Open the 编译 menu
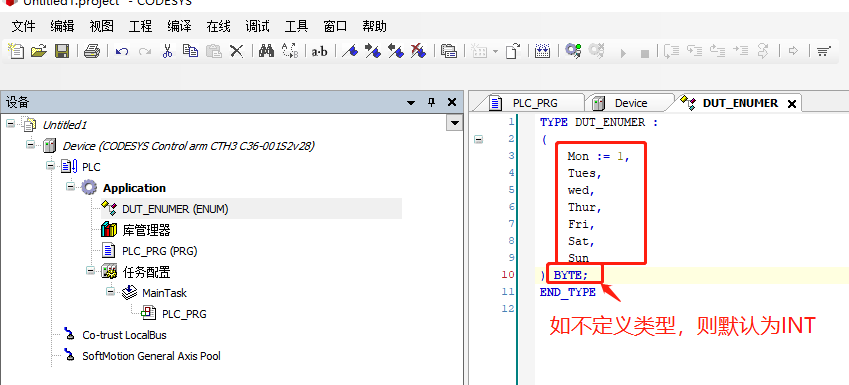Screen dimensions: 849x385 (179, 27)
